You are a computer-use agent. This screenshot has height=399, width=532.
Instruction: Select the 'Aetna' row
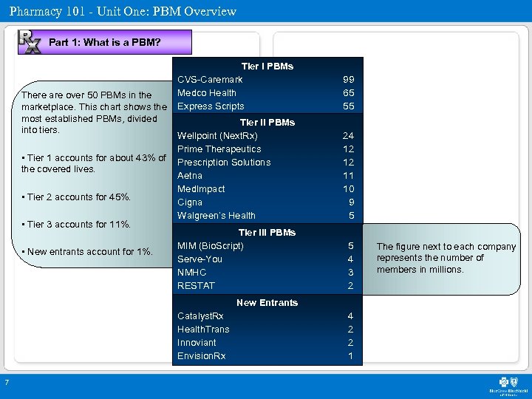tap(267, 175)
